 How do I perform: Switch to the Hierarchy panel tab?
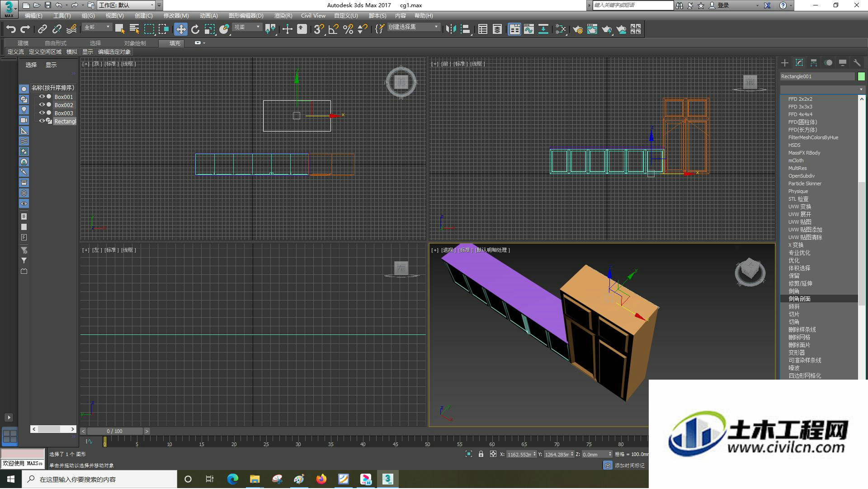pos(814,63)
